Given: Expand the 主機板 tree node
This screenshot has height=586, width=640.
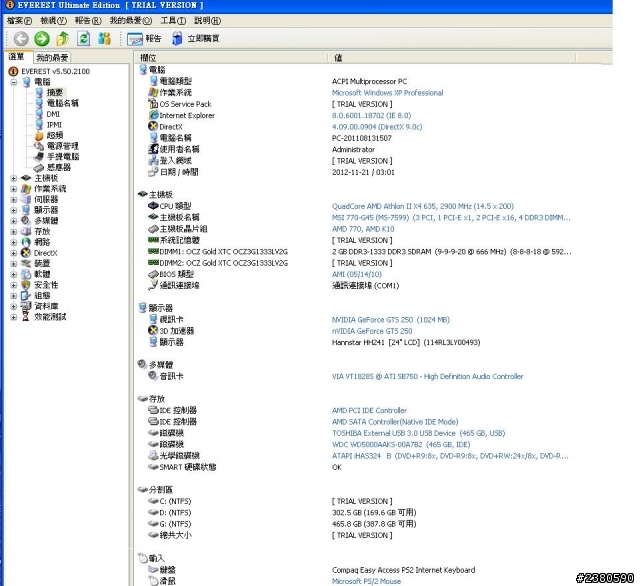Looking at the screenshot, I should tap(13, 178).
